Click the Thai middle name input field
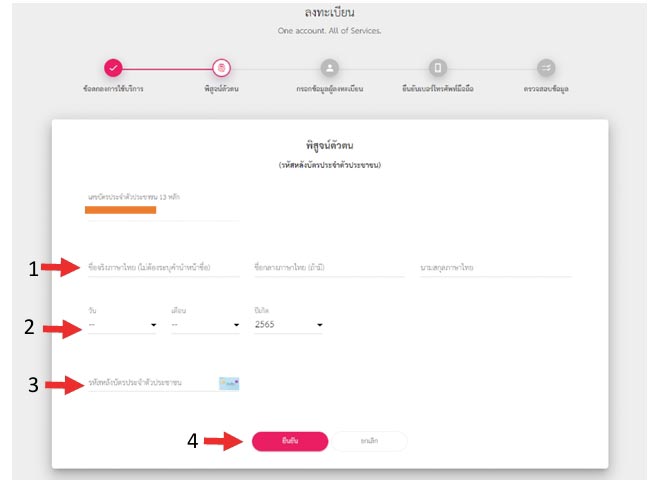The width and height of the screenshot is (653, 487). (329, 268)
